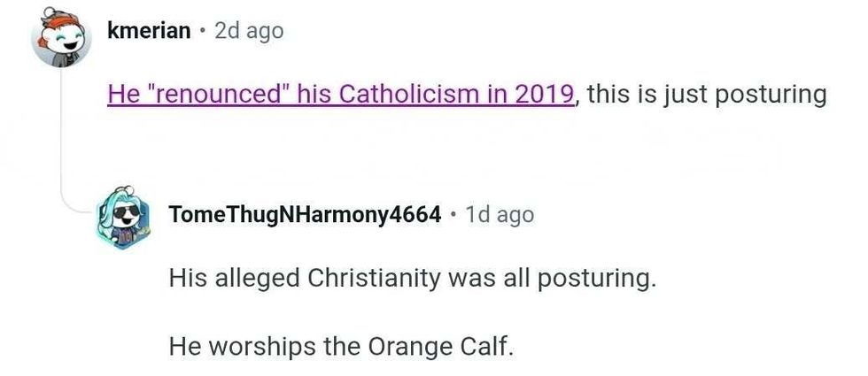Click the dot separator after TomeThugNHarmony4664
The height and width of the screenshot is (376, 868).
(x=453, y=216)
